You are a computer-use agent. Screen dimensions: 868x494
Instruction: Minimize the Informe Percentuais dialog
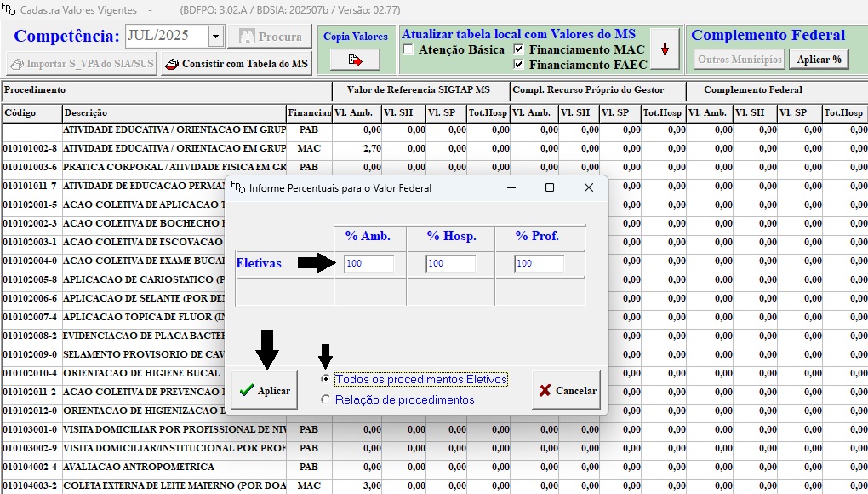click(511, 187)
